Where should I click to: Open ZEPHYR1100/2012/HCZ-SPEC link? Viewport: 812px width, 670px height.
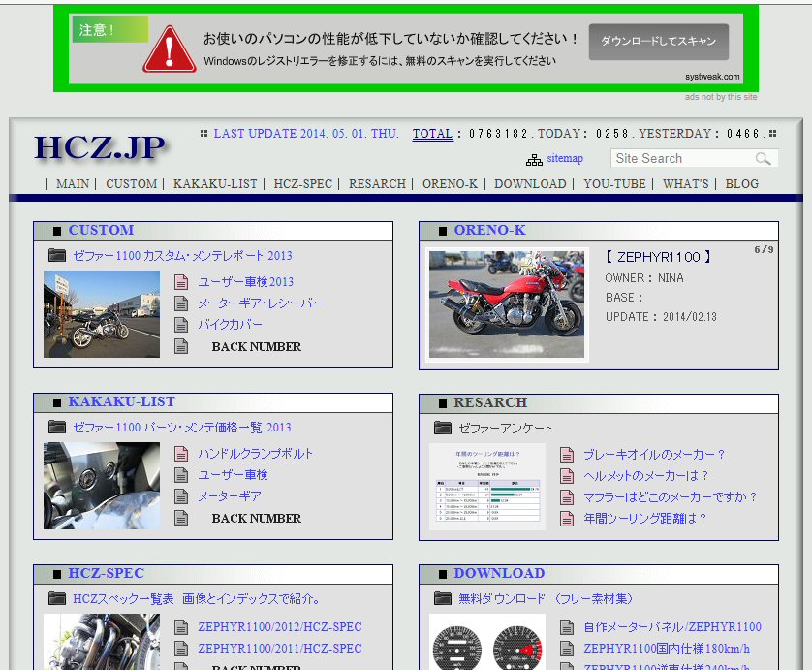pos(280,627)
